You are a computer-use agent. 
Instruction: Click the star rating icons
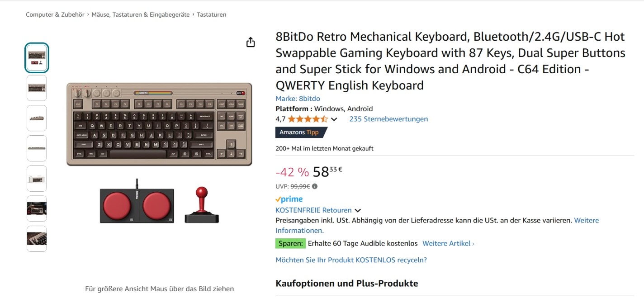click(308, 119)
